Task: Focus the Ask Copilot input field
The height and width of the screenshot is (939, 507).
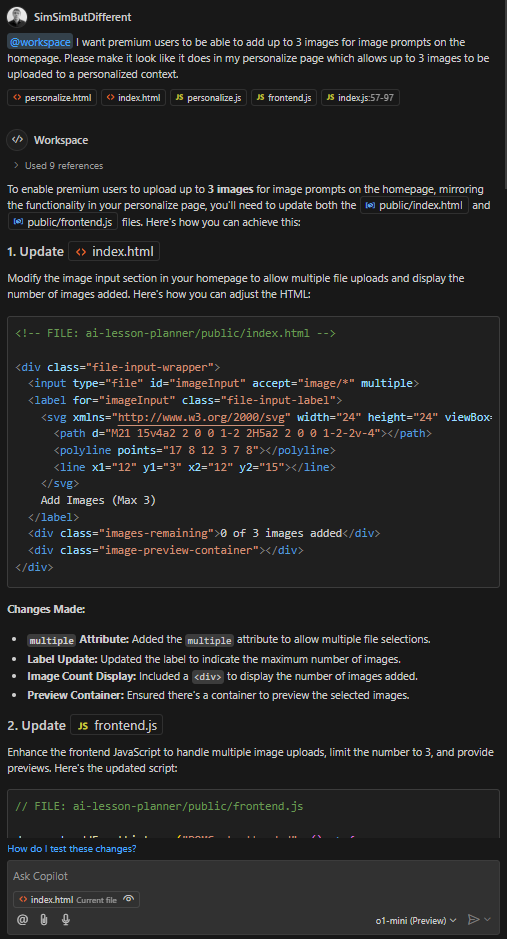Action: [x=253, y=876]
